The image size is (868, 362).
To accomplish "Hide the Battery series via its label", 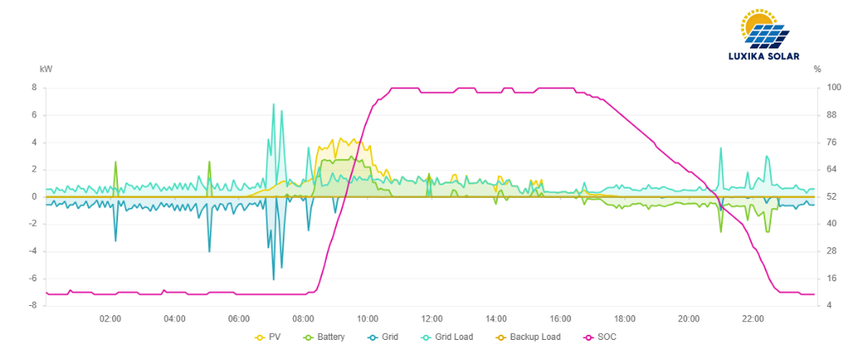I will click(330, 337).
